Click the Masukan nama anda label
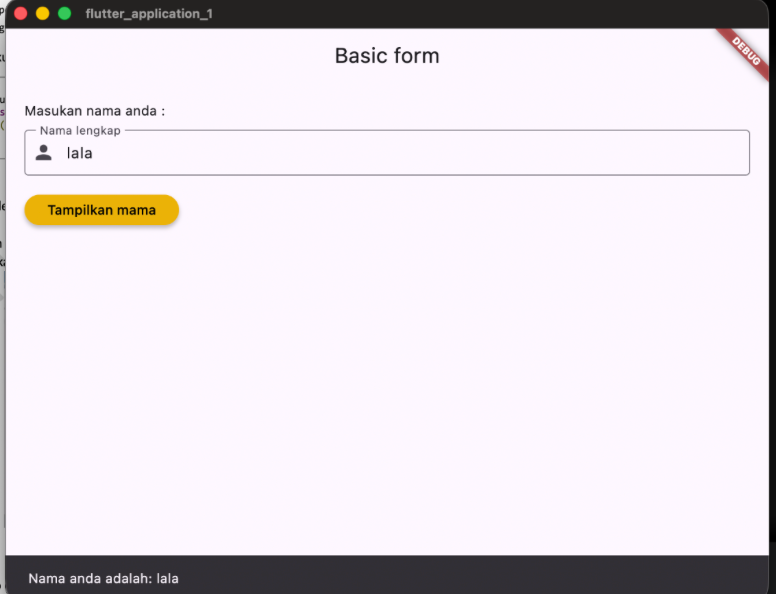Image resolution: width=776 pixels, height=594 pixels. pos(95,110)
